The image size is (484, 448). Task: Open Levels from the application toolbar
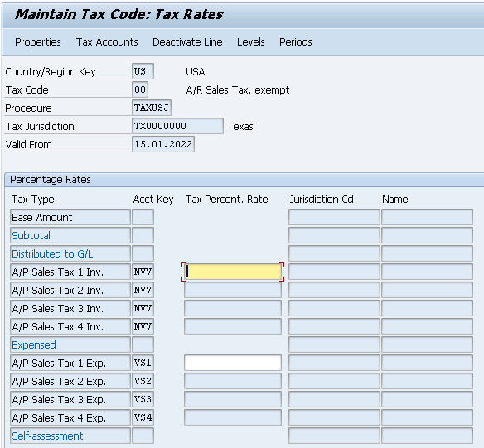click(x=250, y=42)
